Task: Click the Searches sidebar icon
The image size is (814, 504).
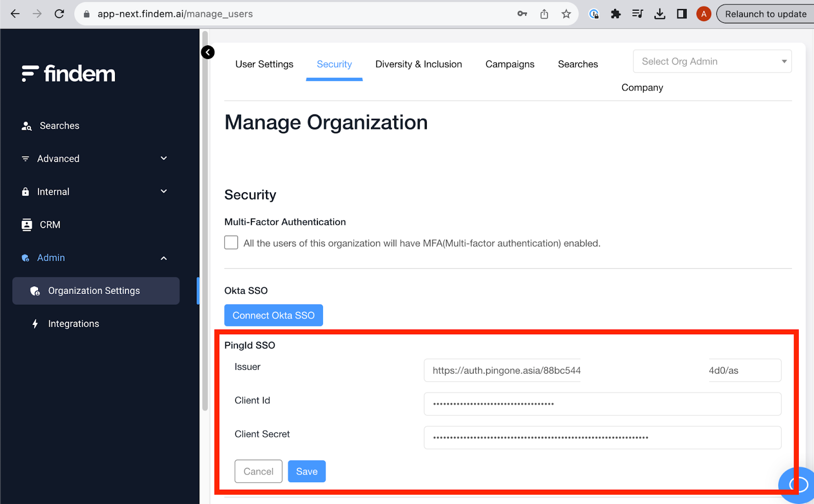Action: pos(26,126)
